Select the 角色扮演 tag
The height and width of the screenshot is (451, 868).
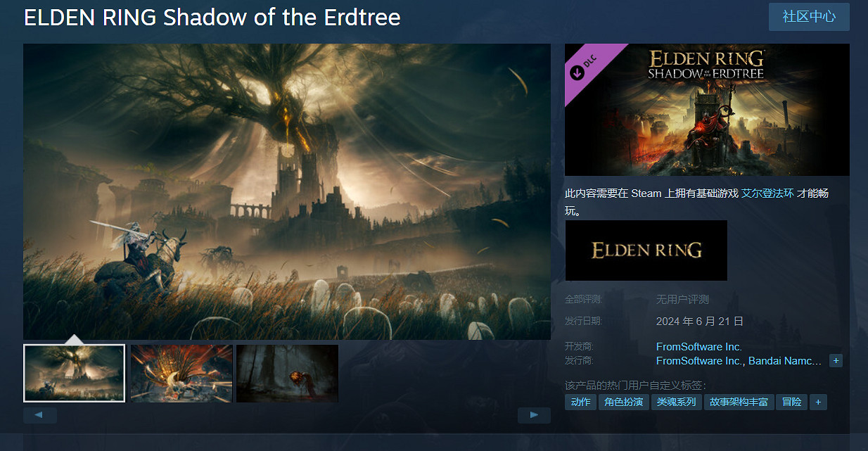624,402
